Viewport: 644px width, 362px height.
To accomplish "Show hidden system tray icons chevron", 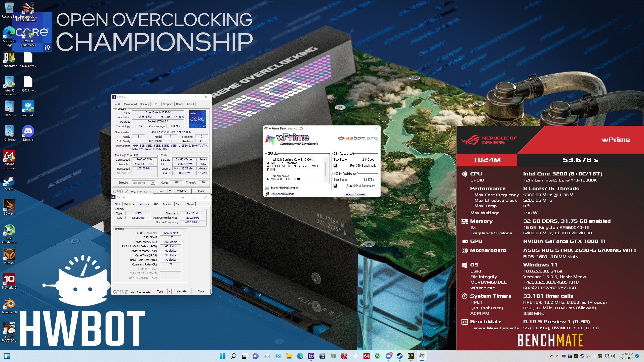I will [x=552, y=356].
